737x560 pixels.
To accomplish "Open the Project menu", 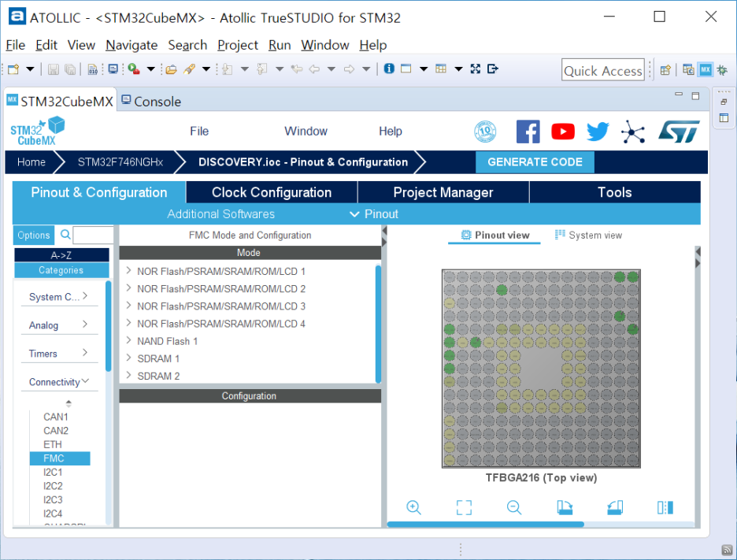I will pos(238,45).
